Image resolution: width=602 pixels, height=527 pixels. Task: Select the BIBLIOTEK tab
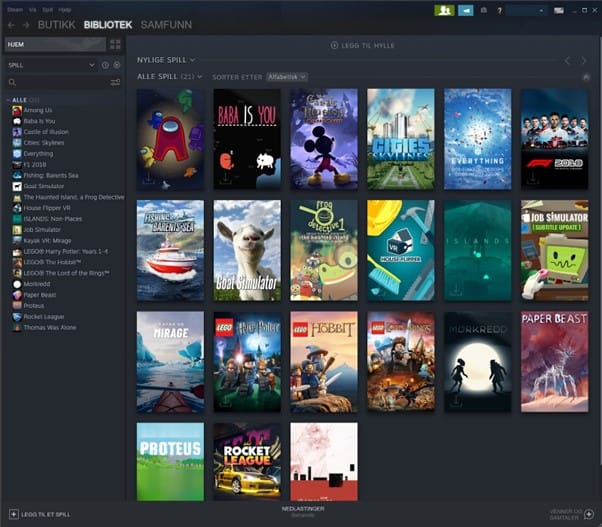pyautogui.click(x=108, y=25)
